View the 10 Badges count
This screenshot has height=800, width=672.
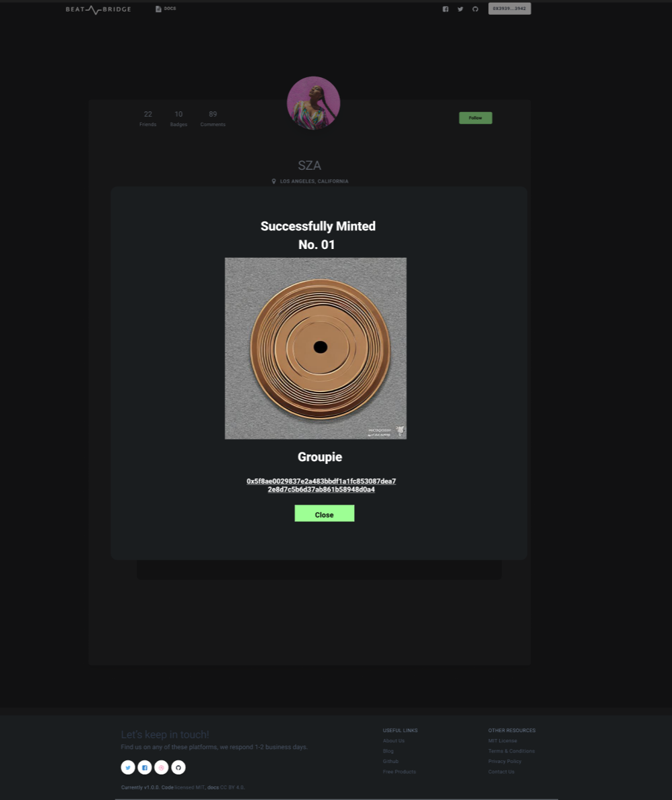pyautogui.click(x=178, y=118)
